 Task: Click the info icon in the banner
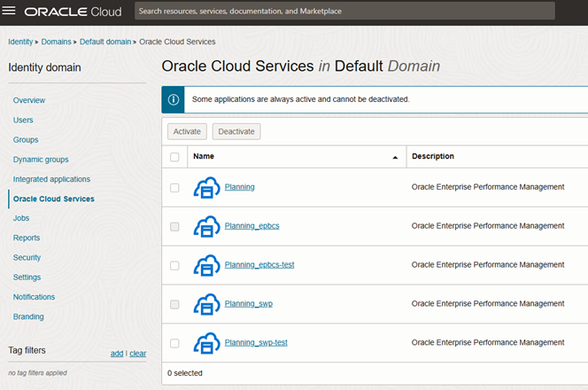[174, 99]
